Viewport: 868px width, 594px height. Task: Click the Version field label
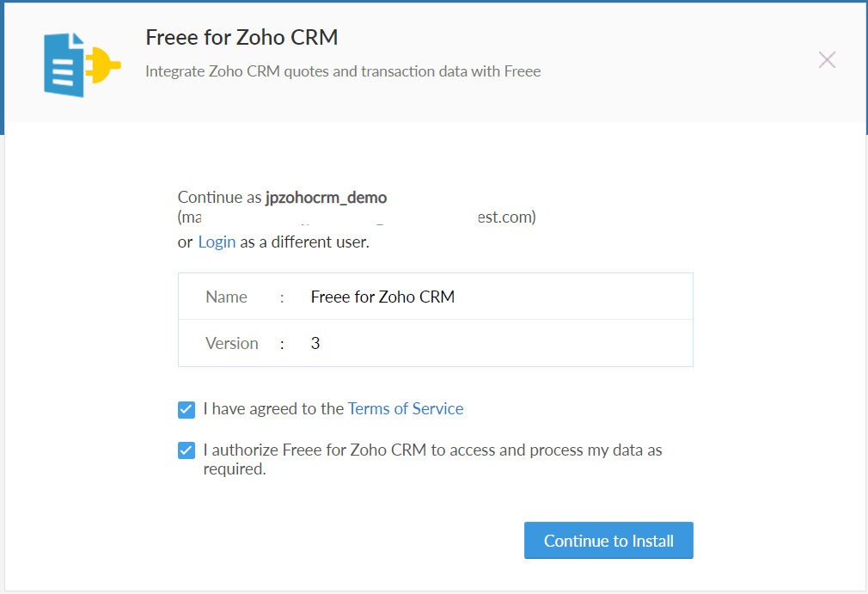click(x=232, y=343)
